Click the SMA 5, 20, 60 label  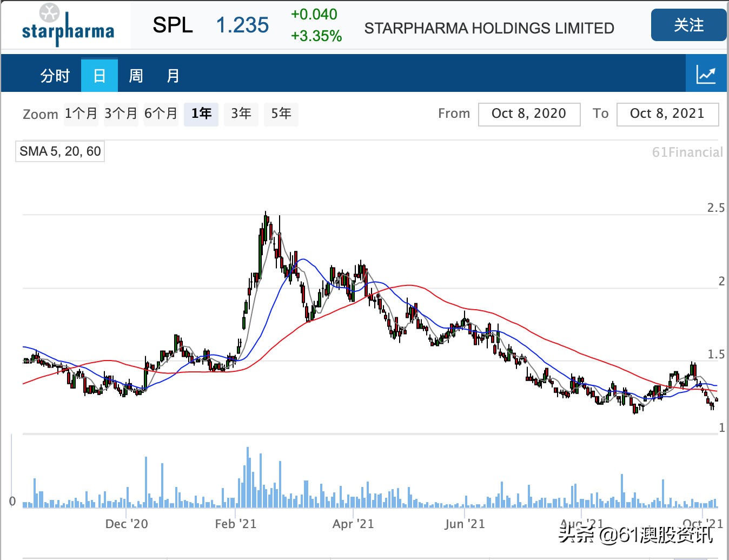click(x=60, y=151)
